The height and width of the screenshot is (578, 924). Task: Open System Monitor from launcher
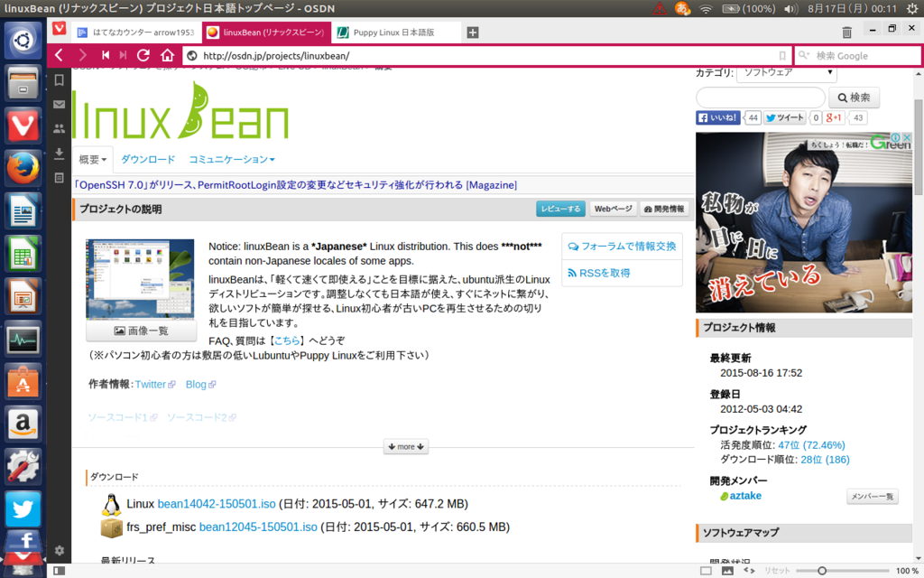(23, 340)
